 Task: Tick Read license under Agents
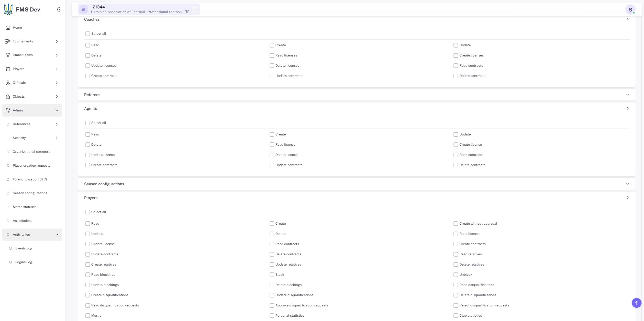[x=272, y=145]
